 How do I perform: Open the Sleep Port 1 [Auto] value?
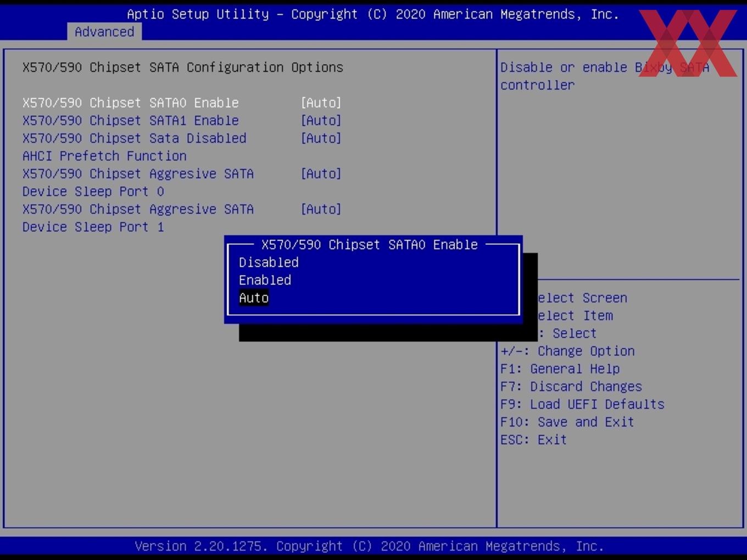[321, 209]
